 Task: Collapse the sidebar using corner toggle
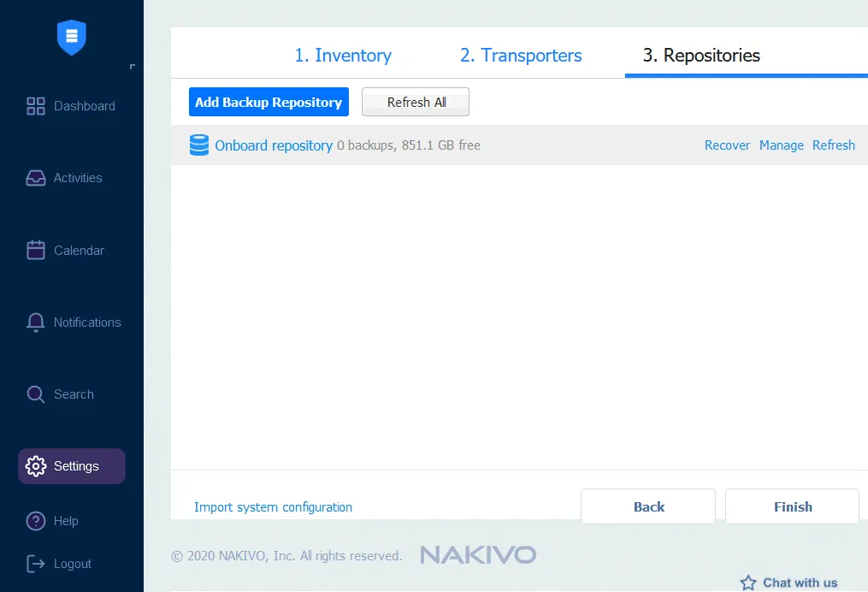[x=132, y=66]
